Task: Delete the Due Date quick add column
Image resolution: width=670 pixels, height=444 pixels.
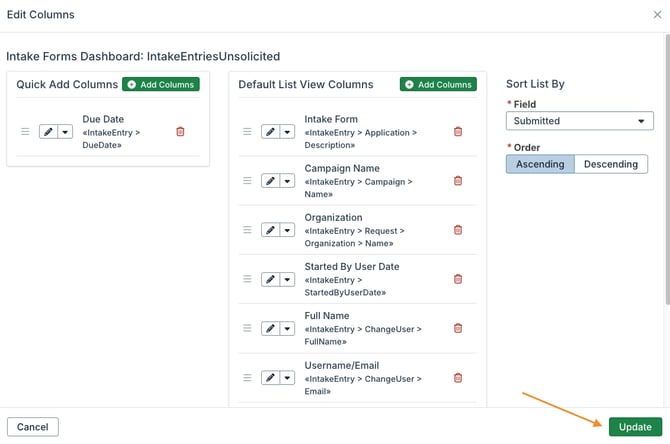Action: 180,131
